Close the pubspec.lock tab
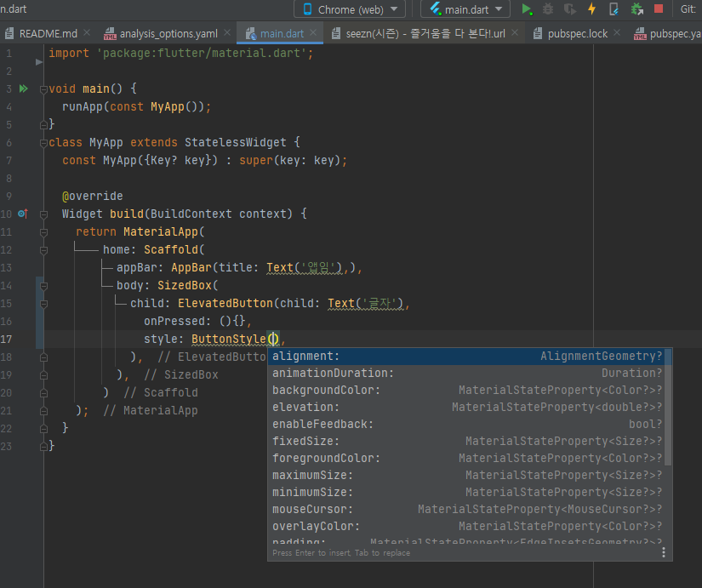The image size is (702, 588). [x=617, y=32]
